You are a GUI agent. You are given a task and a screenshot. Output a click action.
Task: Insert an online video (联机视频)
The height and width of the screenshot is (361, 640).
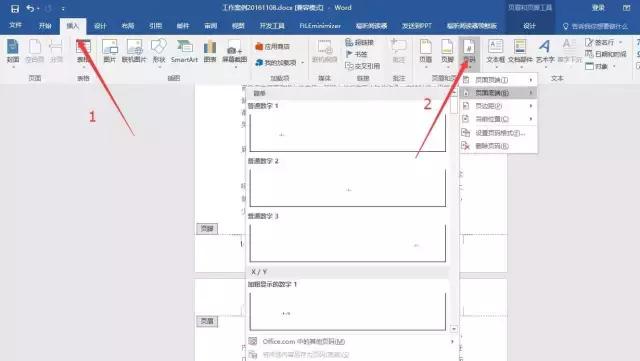324,51
